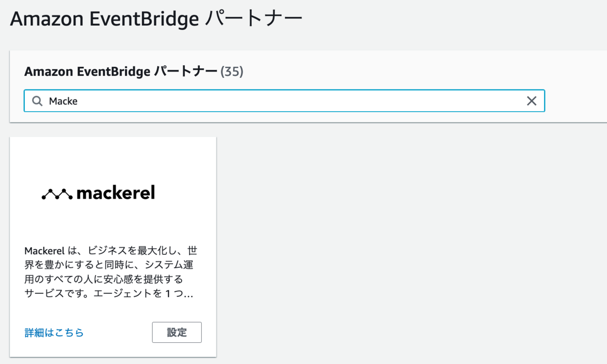Clear the search with the X icon
This screenshot has width=607, height=364.
(x=532, y=101)
